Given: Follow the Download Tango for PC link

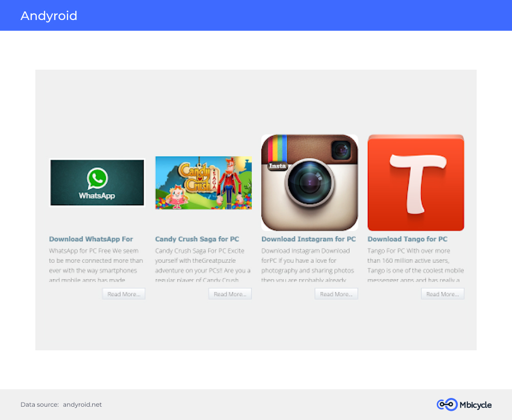Looking at the screenshot, I should click(x=408, y=239).
